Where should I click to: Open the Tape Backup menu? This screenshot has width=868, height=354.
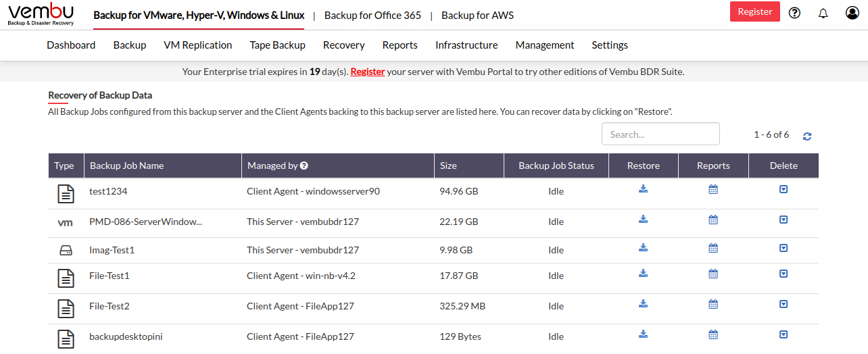[278, 45]
